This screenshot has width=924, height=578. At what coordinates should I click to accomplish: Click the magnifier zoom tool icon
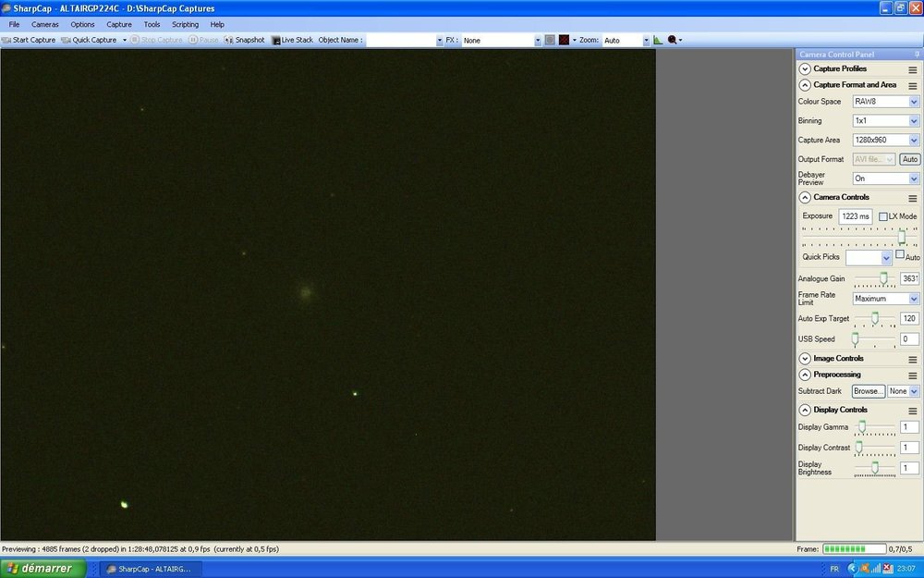tap(673, 40)
